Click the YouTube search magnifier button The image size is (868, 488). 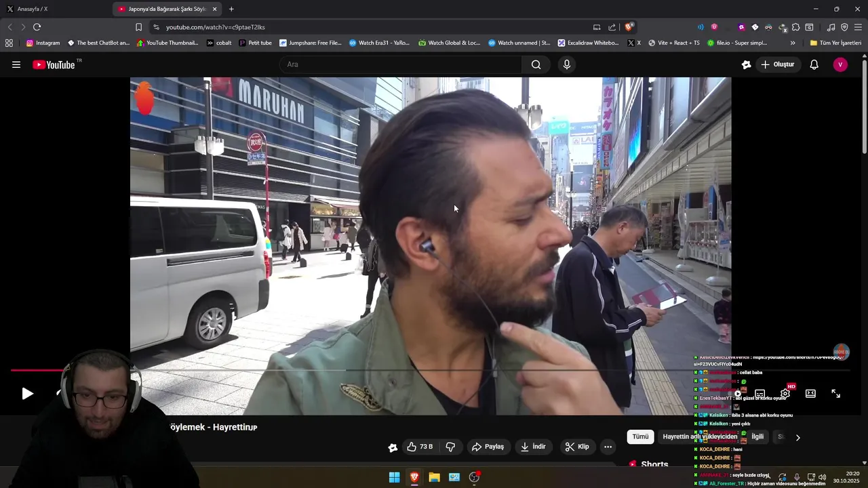click(536, 64)
